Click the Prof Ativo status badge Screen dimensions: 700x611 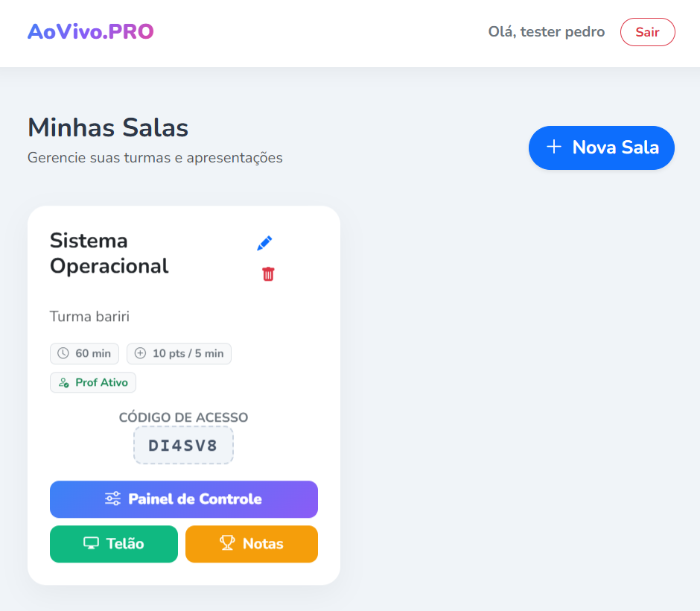point(93,383)
